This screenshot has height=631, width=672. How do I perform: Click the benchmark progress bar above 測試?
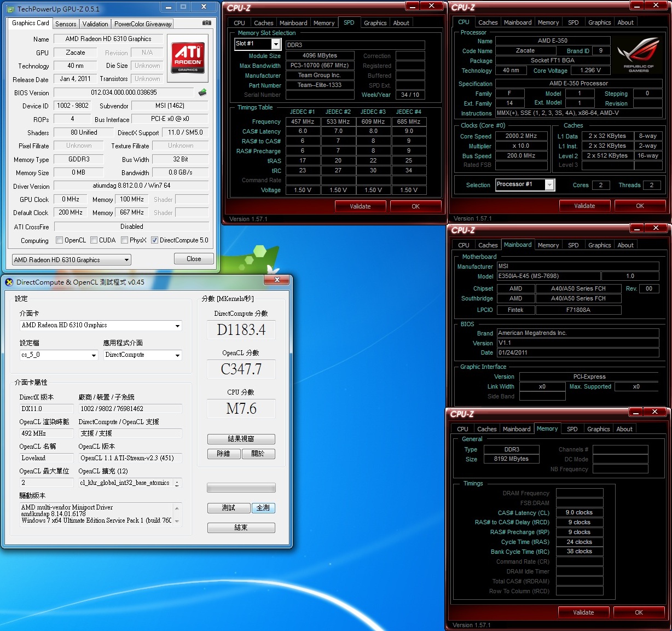[241, 488]
